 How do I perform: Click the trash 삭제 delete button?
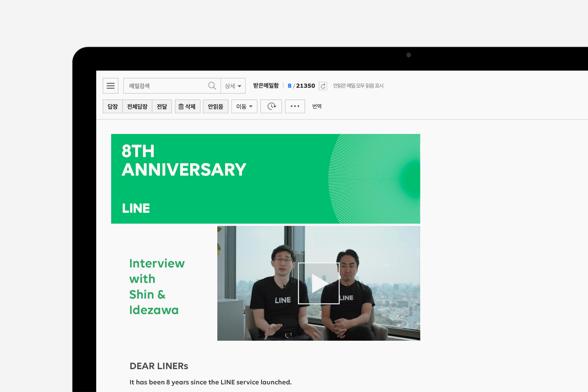point(187,107)
